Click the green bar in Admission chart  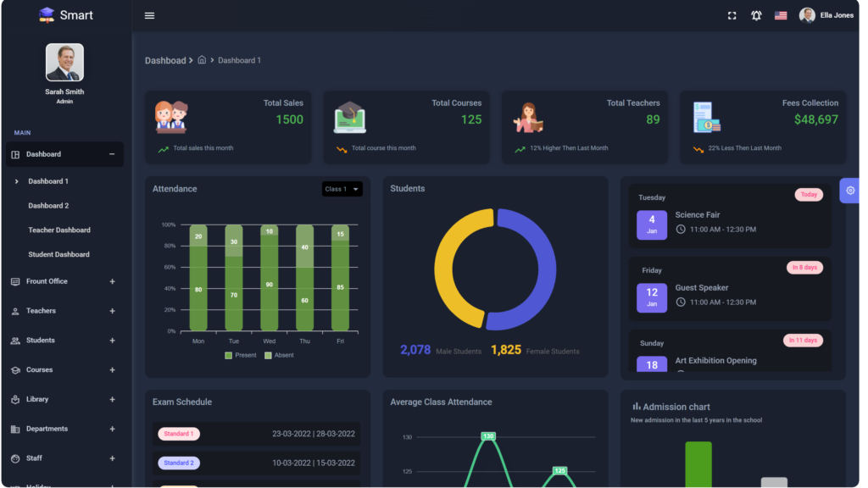pyautogui.click(x=698, y=464)
